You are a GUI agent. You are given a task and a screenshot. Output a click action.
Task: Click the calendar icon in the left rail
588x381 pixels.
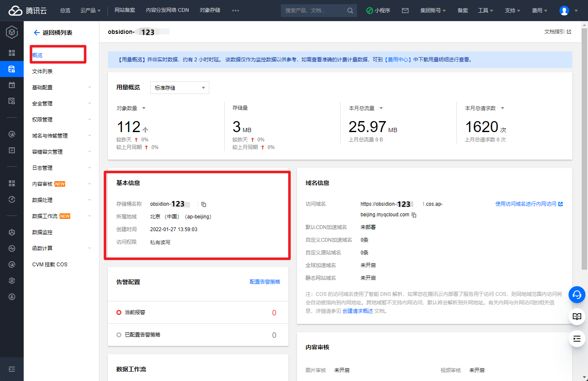12,85
